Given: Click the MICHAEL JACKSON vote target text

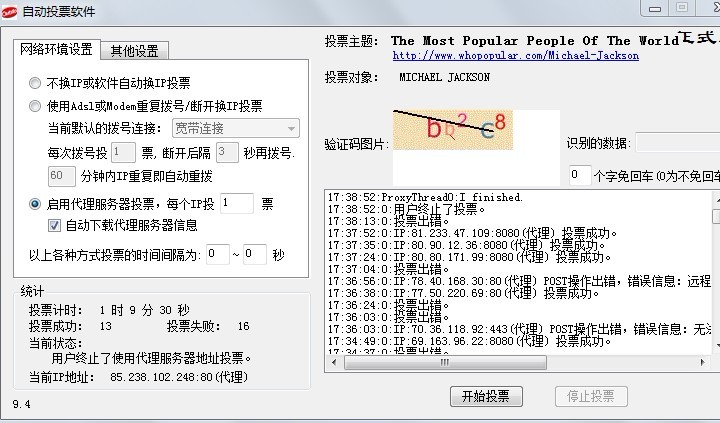Looking at the screenshot, I should pos(444,77).
